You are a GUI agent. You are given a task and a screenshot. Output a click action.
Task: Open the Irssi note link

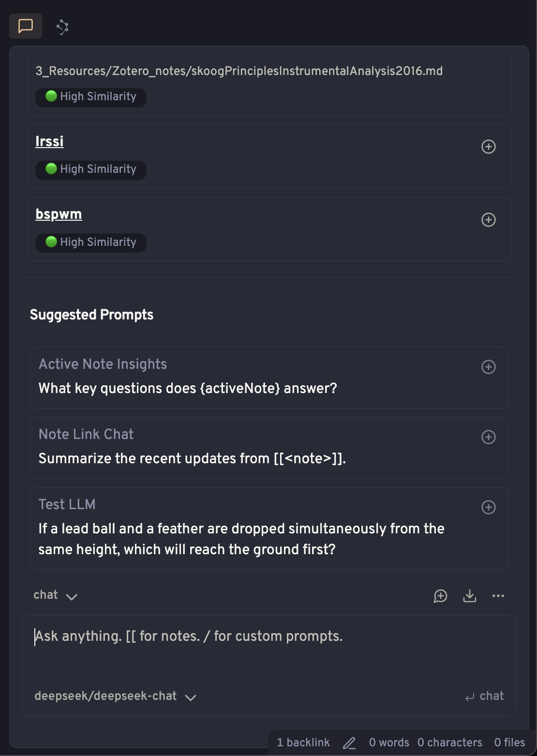pos(49,141)
